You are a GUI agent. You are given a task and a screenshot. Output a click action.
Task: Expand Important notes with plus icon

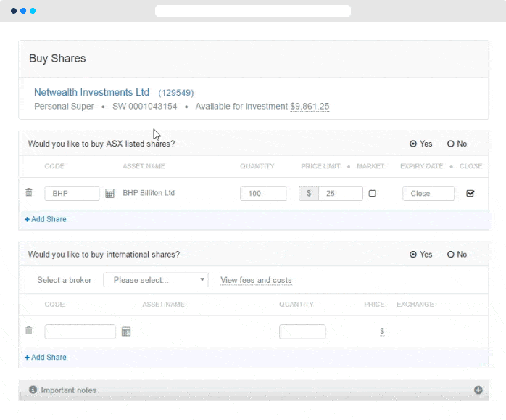click(x=478, y=390)
